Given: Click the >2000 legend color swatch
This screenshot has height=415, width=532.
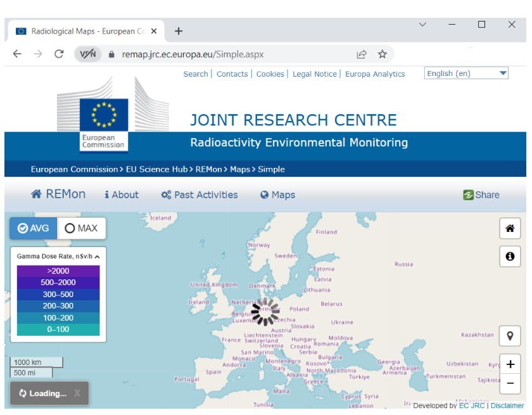Looking at the screenshot, I should click(58, 271).
